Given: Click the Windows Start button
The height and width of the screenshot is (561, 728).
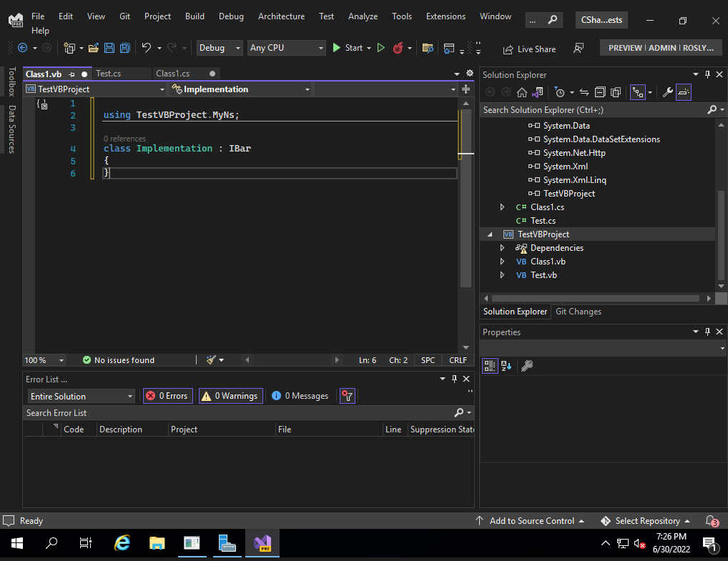Looking at the screenshot, I should (x=16, y=542).
